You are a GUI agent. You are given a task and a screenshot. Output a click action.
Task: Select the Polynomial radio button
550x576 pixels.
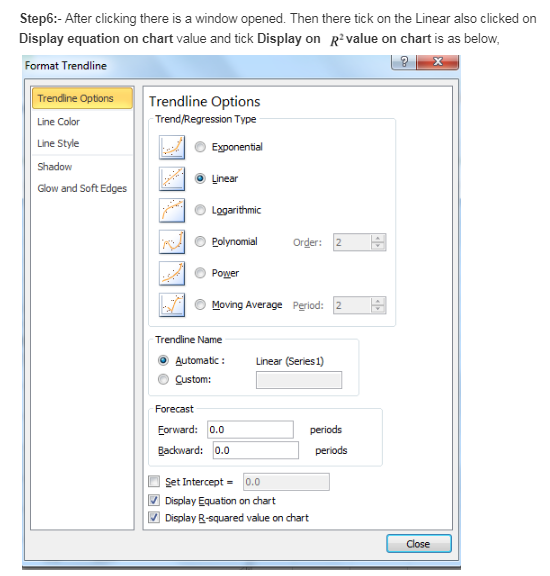200,242
